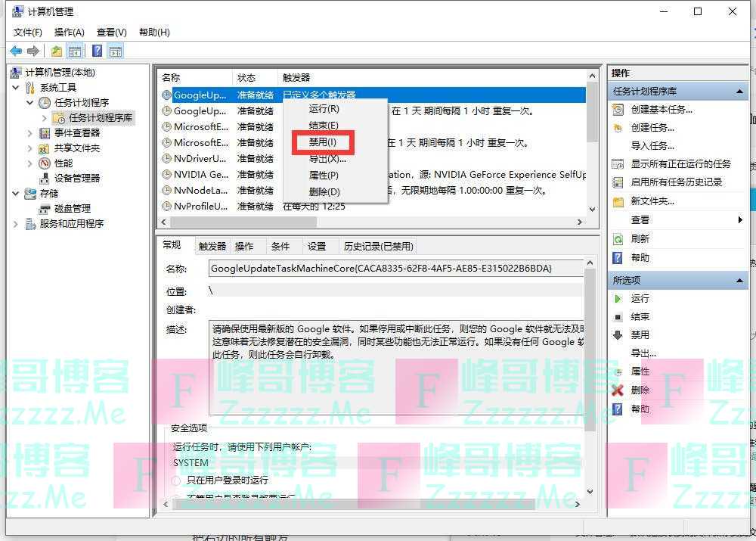Click the Back navigation arrow in the toolbar

pyautogui.click(x=15, y=51)
